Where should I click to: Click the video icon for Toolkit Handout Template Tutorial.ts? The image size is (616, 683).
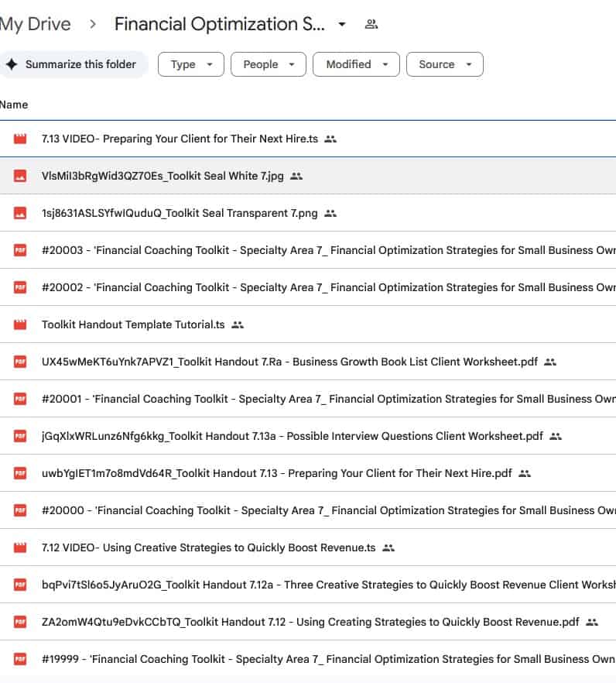click(20, 325)
